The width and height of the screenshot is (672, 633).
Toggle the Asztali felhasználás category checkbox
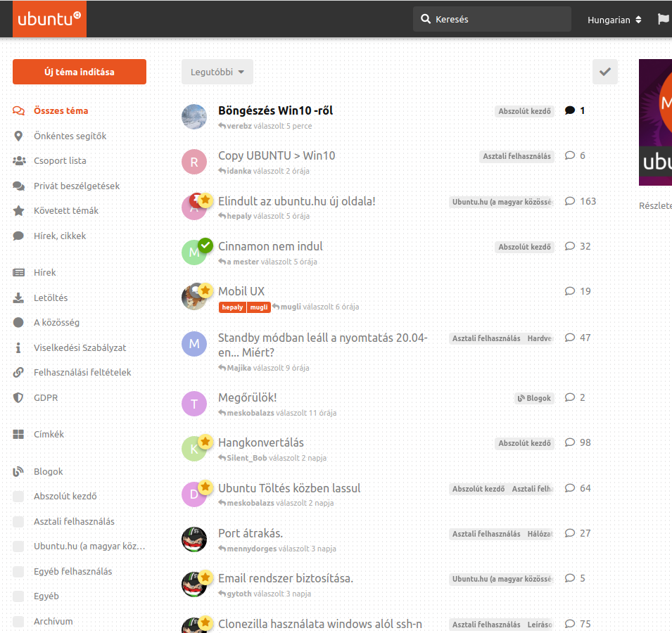[19, 522]
